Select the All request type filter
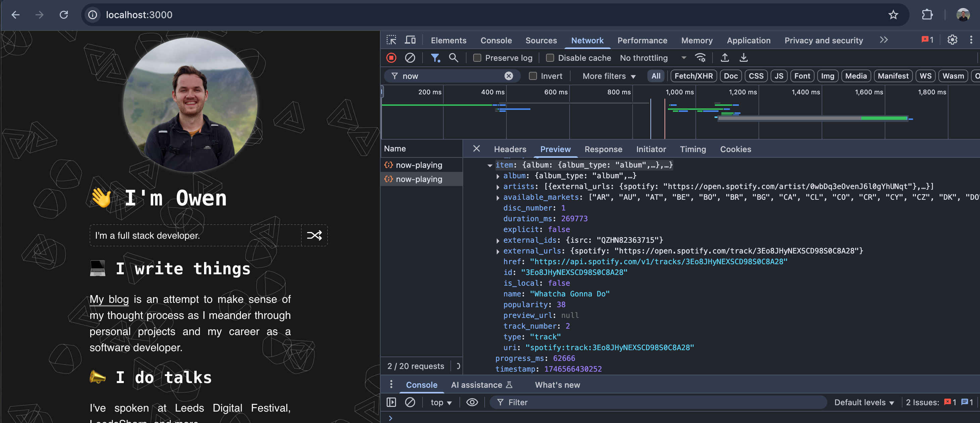Image resolution: width=980 pixels, height=423 pixels. coord(655,76)
